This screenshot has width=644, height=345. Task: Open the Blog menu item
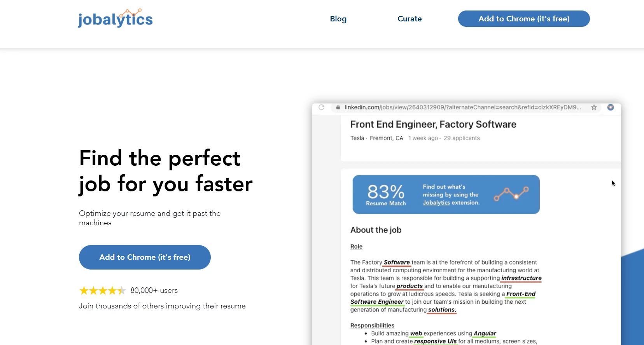pyautogui.click(x=338, y=19)
